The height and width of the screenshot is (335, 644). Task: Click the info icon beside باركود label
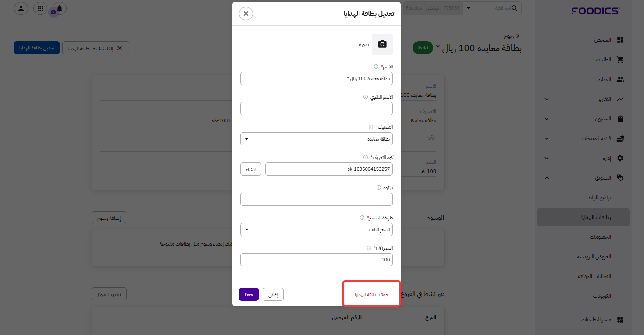coord(379,187)
